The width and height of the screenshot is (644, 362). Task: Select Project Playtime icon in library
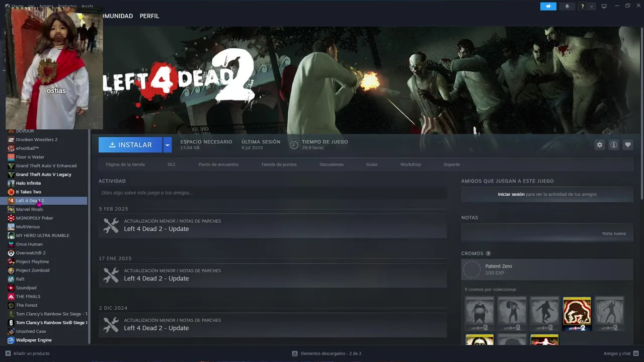pos(11,261)
